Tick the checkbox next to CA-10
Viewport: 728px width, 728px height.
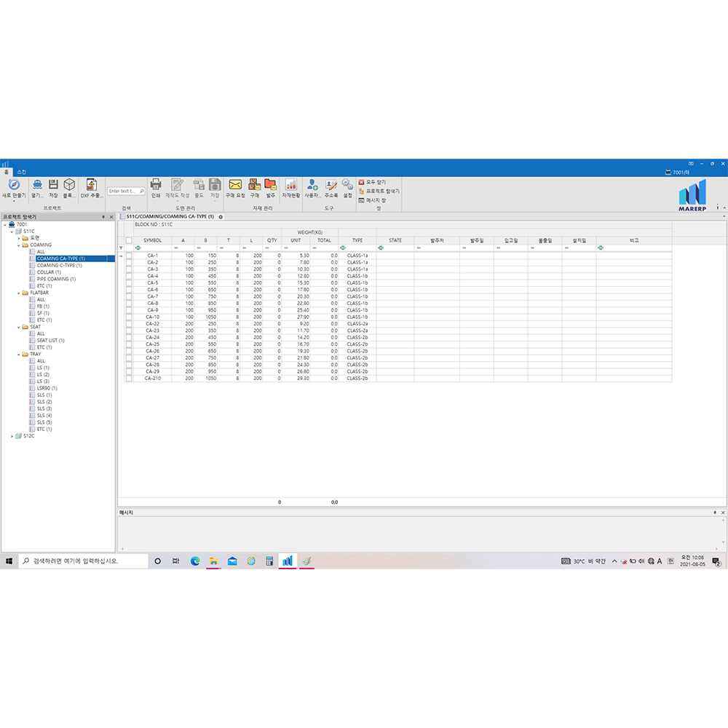(129, 317)
